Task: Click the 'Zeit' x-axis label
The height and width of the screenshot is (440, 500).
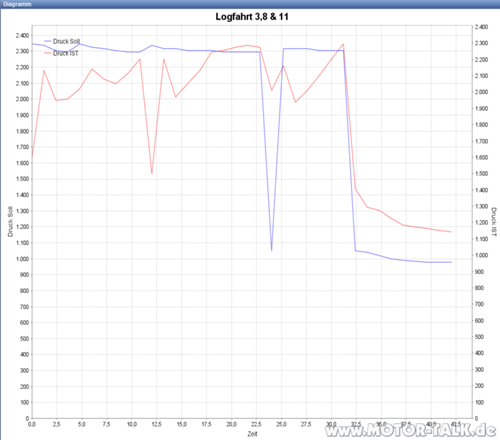Action: pos(252,434)
